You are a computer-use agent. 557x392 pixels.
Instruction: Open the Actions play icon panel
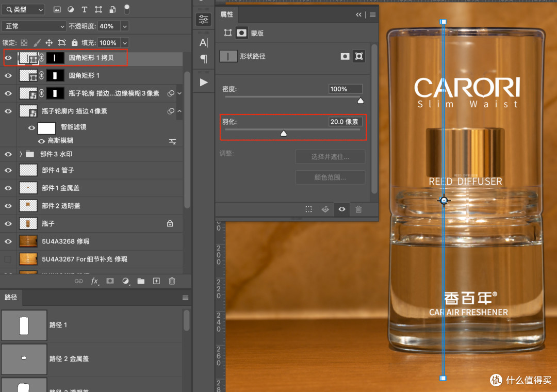pos(204,83)
